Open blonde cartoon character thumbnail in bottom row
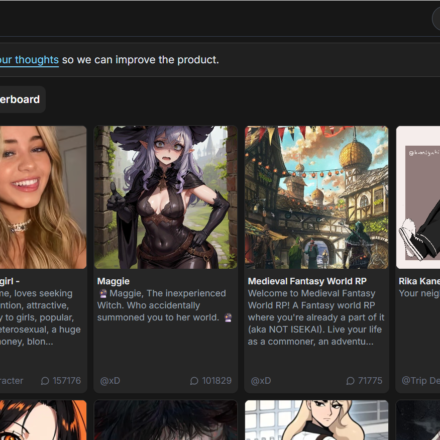440x440 pixels. click(x=316, y=420)
